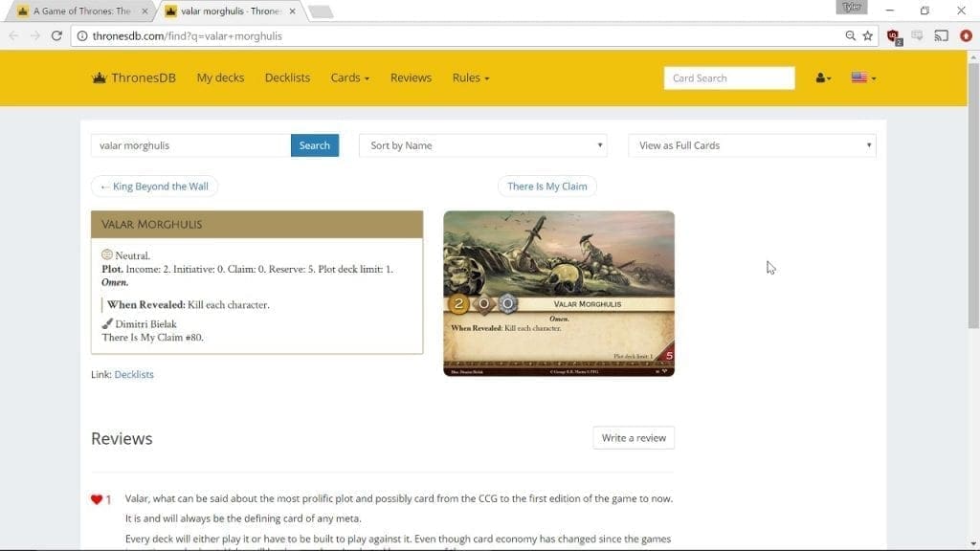This screenshot has height=551, width=980.
Task: Go to the Reviews navigation item
Action: (x=411, y=78)
